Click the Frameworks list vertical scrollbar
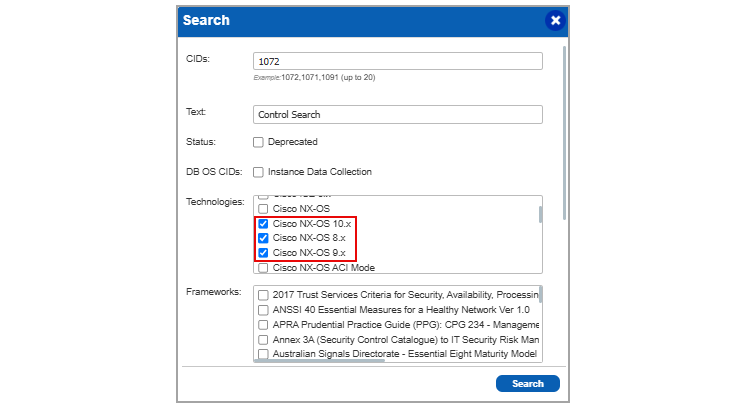This screenshot has width=747, height=408. click(541, 294)
